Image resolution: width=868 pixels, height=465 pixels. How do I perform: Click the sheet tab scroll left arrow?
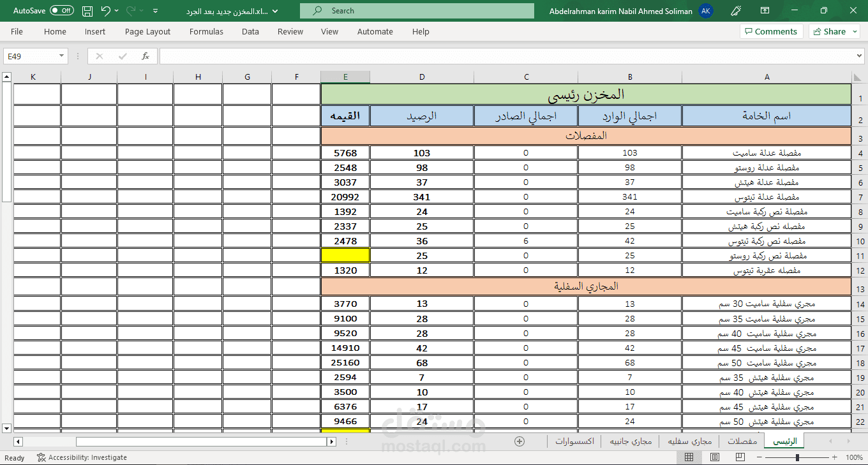tap(830, 441)
